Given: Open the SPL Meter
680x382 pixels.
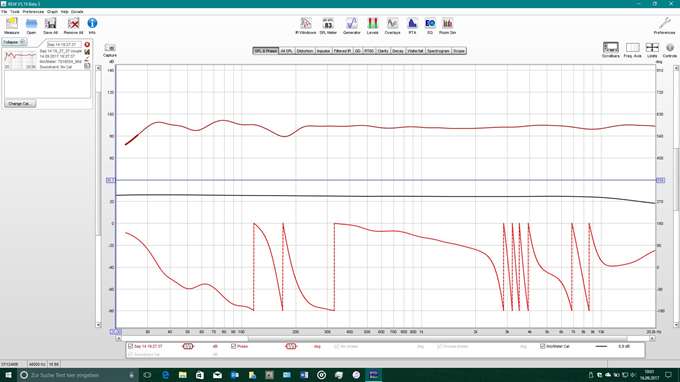Looking at the screenshot, I should coord(328,26).
